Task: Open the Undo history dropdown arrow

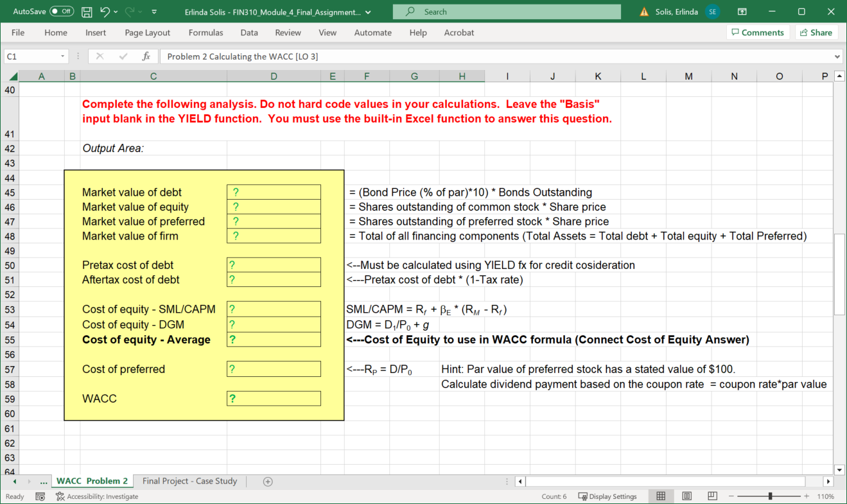Action: (x=116, y=12)
